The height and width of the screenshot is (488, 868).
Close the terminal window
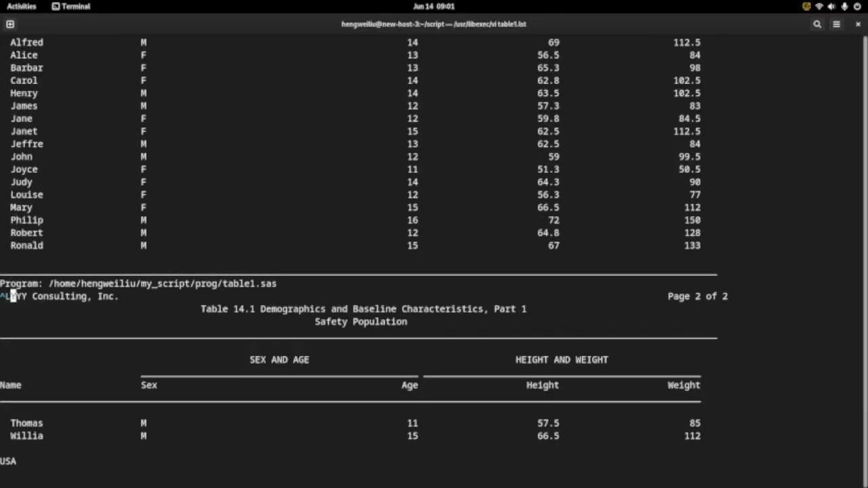point(858,24)
